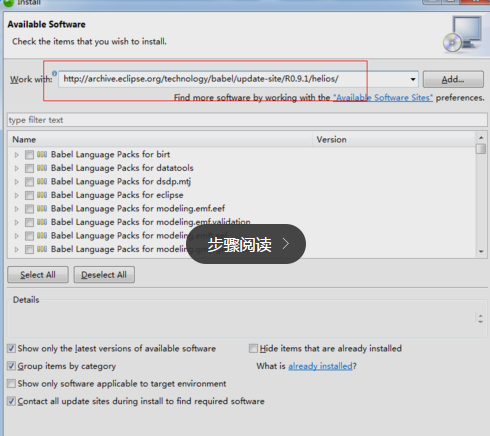Click the info icon next to Work with
This screenshot has height=436, width=490.
pos(54,73)
